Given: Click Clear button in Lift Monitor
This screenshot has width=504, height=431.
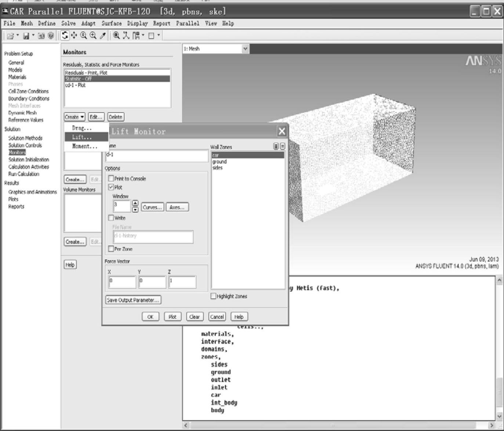Looking at the screenshot, I should (195, 317).
